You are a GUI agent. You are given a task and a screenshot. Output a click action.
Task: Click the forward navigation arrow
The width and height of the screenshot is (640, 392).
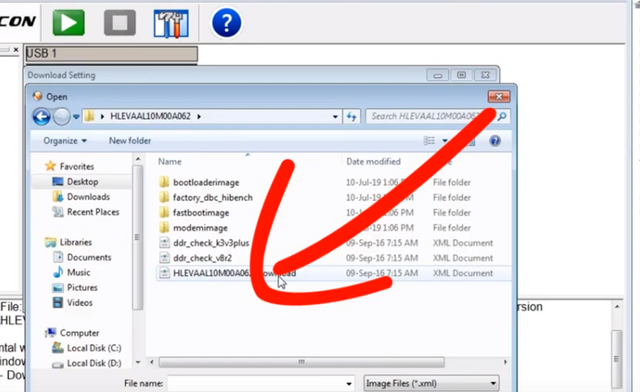62,117
